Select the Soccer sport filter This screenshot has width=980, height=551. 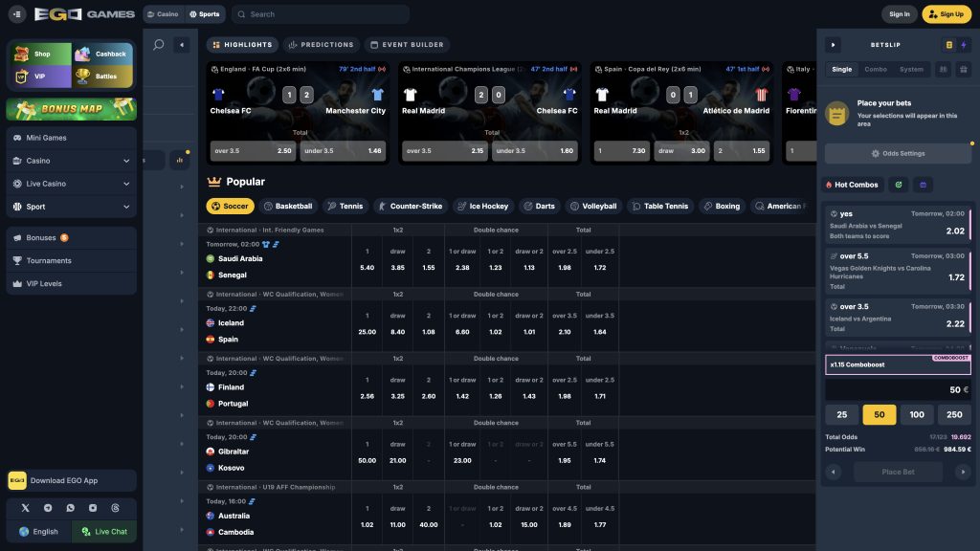(x=230, y=207)
